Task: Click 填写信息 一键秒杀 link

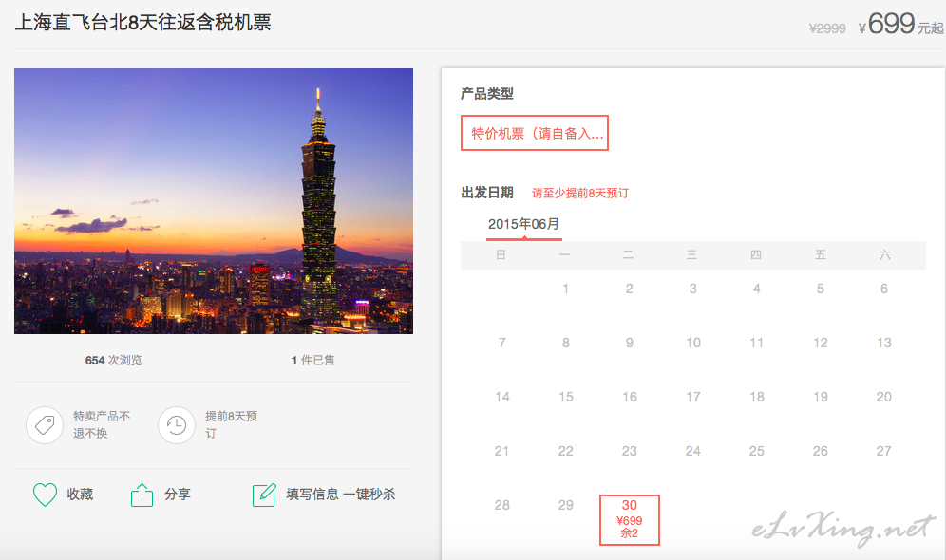Action: click(x=341, y=495)
